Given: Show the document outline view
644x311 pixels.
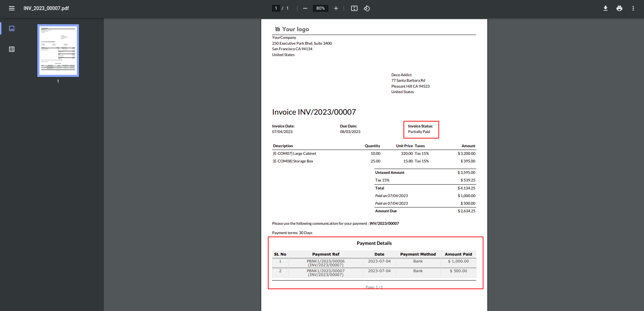Looking at the screenshot, I should [12, 49].
